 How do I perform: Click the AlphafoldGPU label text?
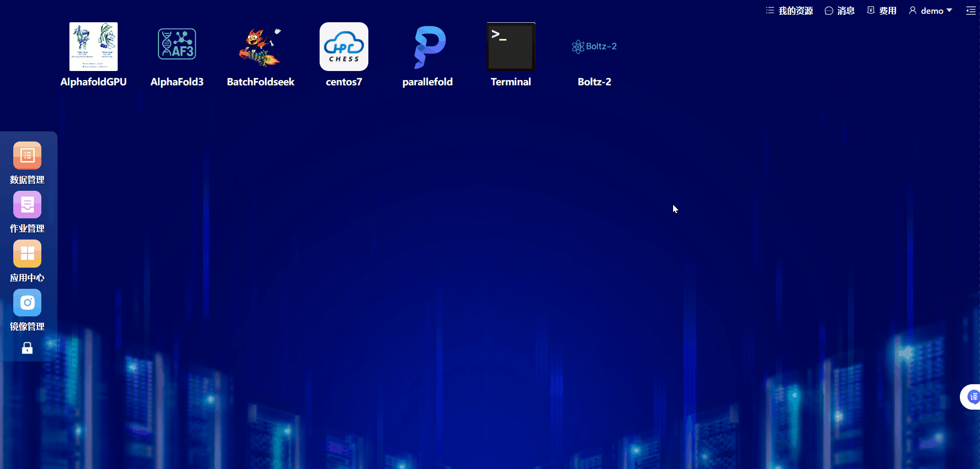93,82
